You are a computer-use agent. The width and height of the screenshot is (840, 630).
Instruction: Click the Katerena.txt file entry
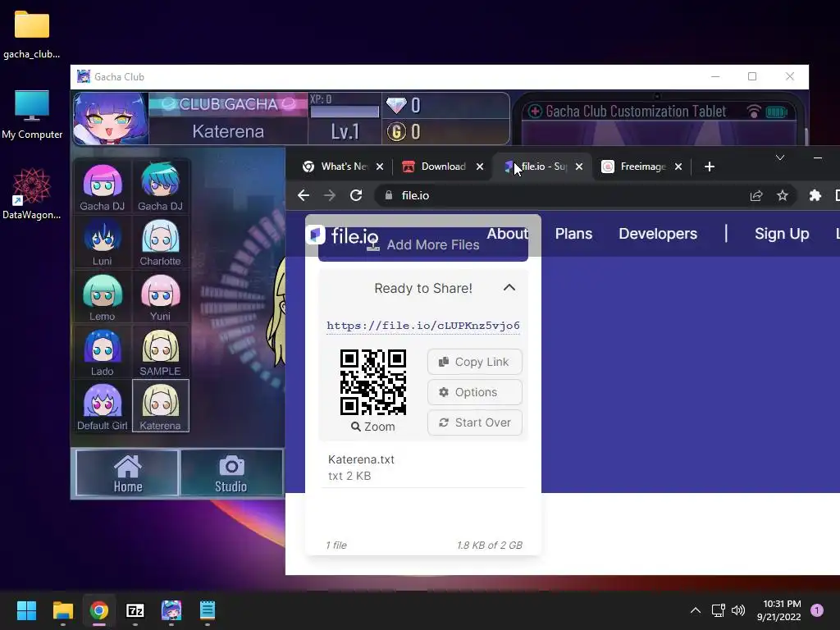pyautogui.click(x=423, y=467)
